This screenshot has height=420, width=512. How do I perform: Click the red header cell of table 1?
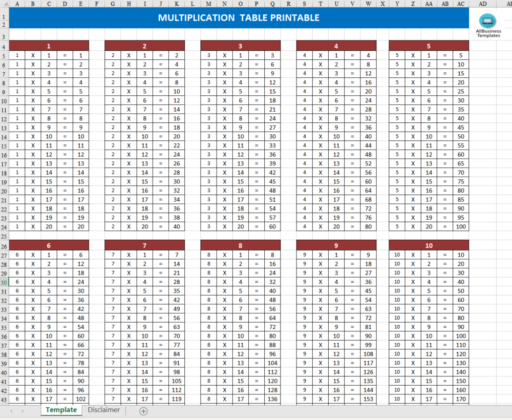[x=49, y=46]
